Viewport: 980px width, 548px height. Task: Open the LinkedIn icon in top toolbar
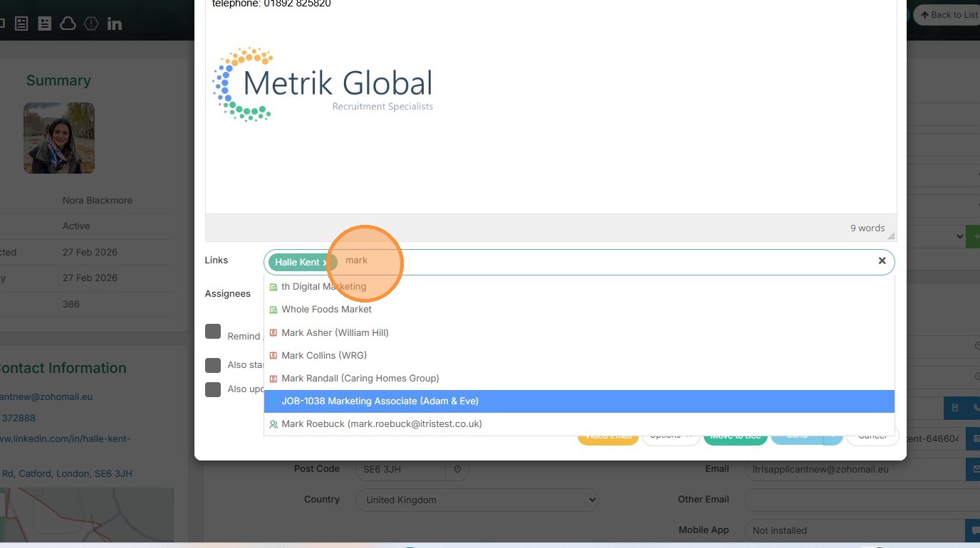pos(115,23)
